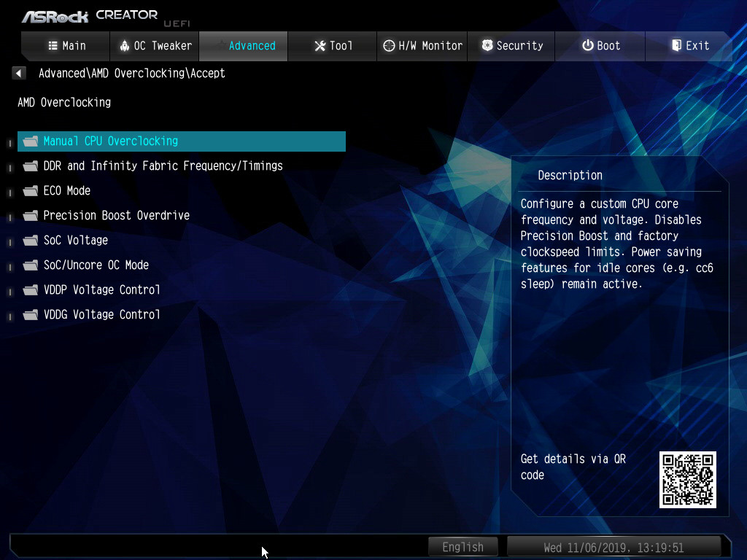Expand the SoC/Uncore OC Mode submenu

point(96,265)
